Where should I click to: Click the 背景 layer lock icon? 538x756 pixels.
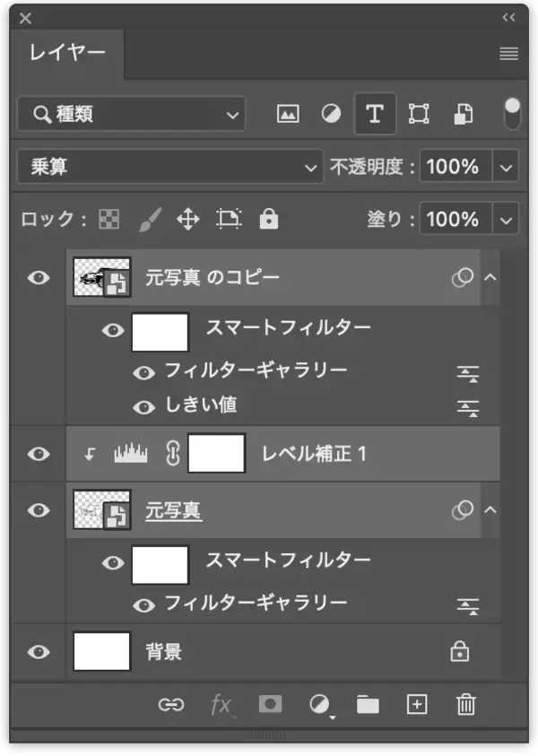460,651
